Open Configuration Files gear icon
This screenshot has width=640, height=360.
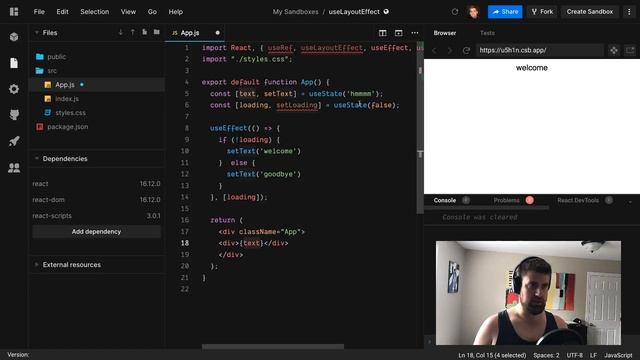pos(14,89)
